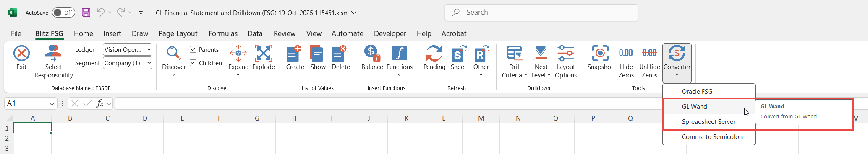Open the Blitz FSG tab
Image resolution: width=868 pixels, height=154 pixels.
(x=49, y=33)
